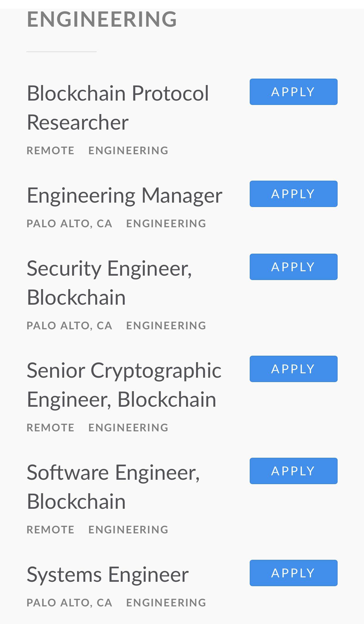This screenshot has height=624, width=364.
Task: Apply for Senior Cryptographic Engineer, Blockchain
Action: [x=293, y=369]
